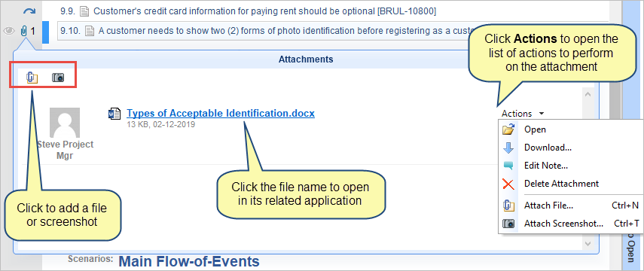Click the Word file icon next to the docx attachment
The height and width of the screenshot is (271, 644).
(x=114, y=114)
